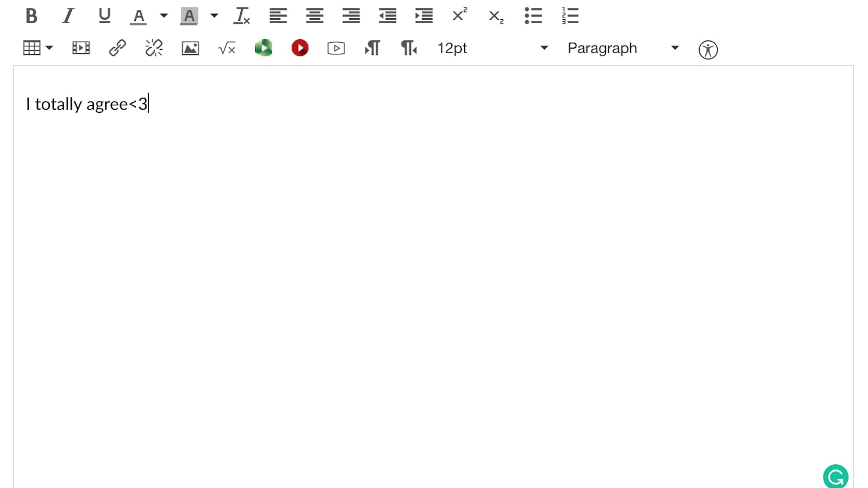
Task: Insert a hyperlink
Action: pyautogui.click(x=116, y=48)
